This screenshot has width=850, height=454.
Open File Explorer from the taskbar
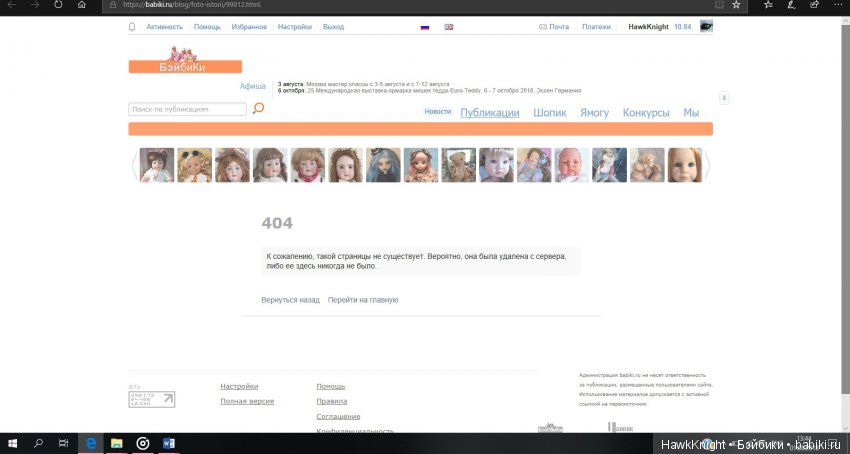click(x=116, y=442)
